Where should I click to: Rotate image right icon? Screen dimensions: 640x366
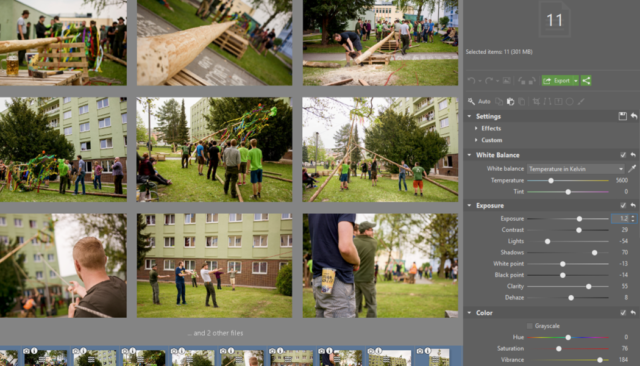(x=532, y=81)
